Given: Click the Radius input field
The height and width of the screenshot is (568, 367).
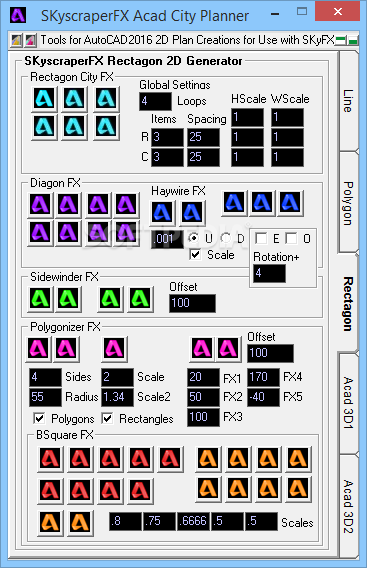Looking at the screenshot, I should [x=45, y=397].
